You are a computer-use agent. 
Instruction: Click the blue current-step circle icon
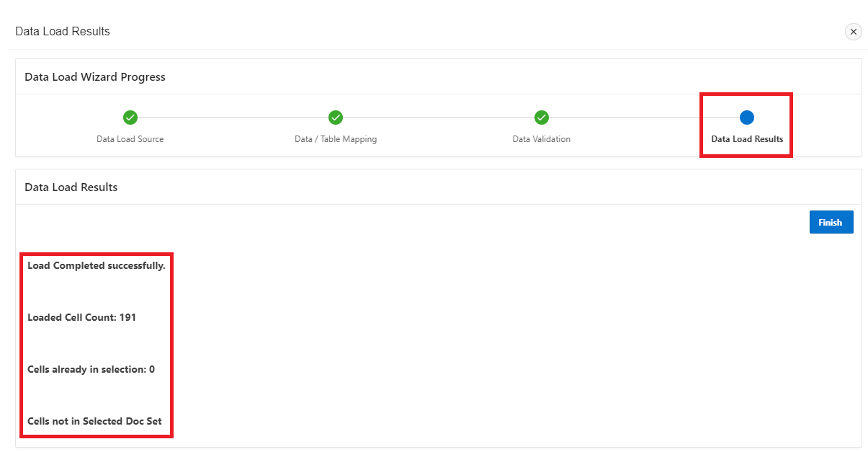(747, 118)
